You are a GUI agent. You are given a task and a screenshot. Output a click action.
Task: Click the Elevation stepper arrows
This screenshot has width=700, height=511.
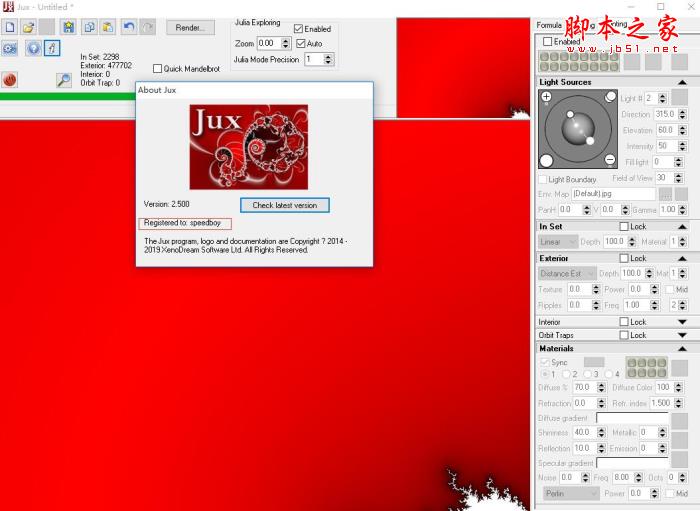click(x=682, y=130)
